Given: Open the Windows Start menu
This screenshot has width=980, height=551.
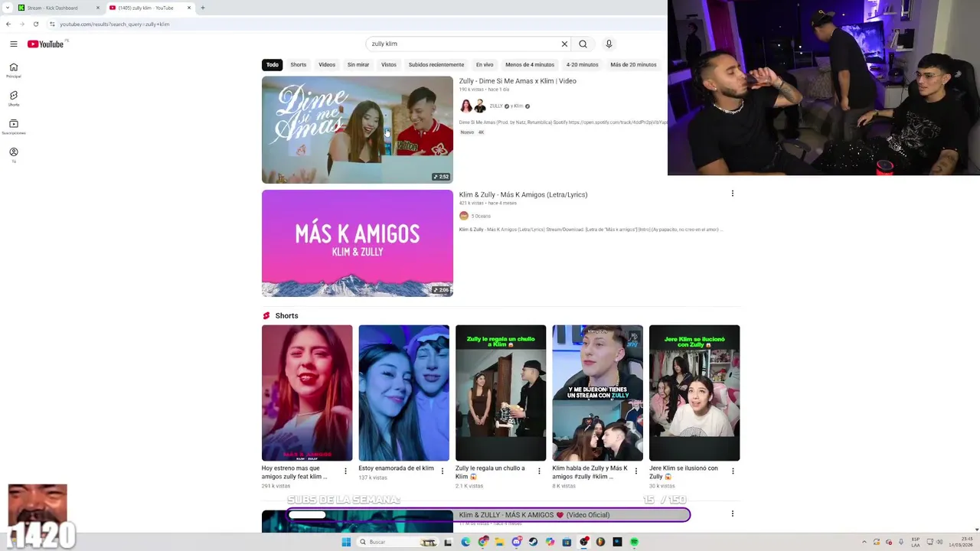Looking at the screenshot, I should click(346, 542).
